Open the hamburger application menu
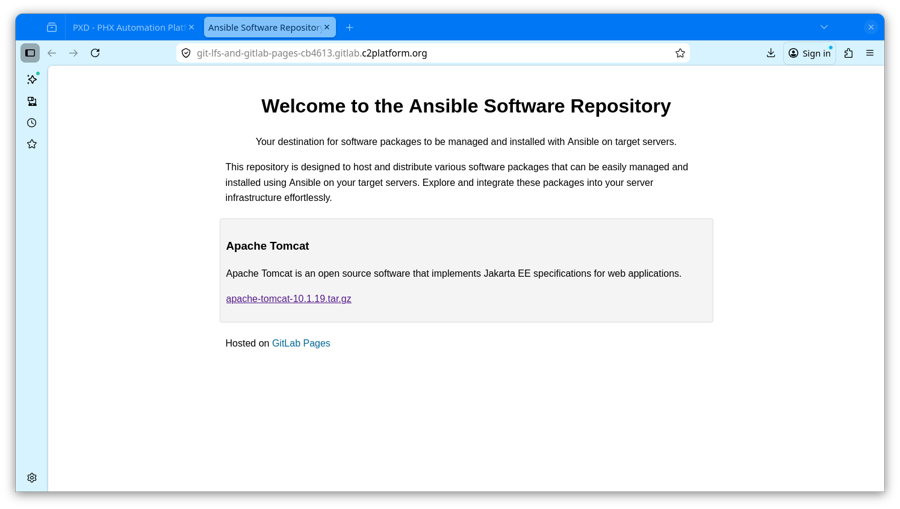Screen dimensions: 900x509 coord(870,53)
